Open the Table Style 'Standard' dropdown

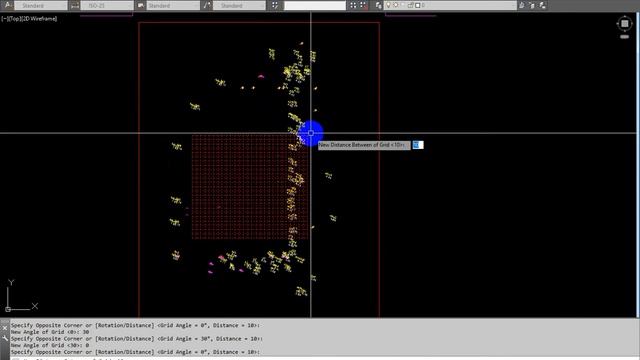173,5
